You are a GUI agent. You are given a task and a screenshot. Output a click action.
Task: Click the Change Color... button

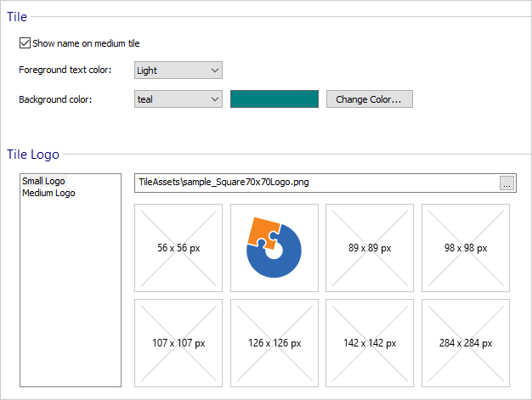pos(370,99)
